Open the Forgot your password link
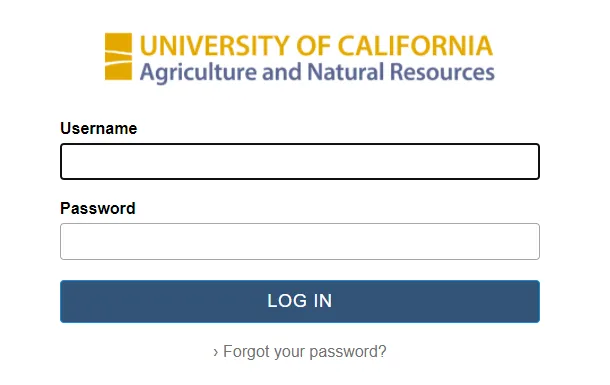 click(x=305, y=352)
